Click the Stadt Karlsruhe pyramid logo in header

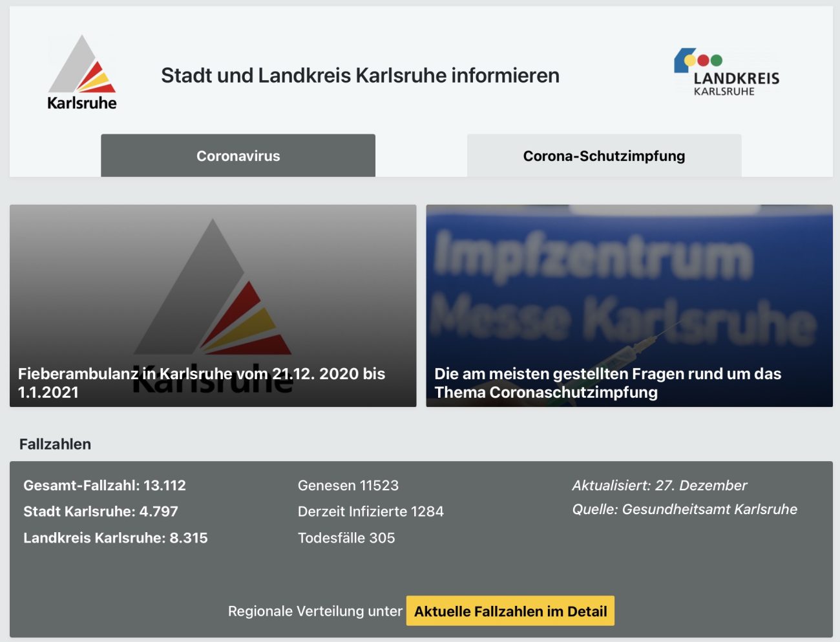pyautogui.click(x=82, y=73)
